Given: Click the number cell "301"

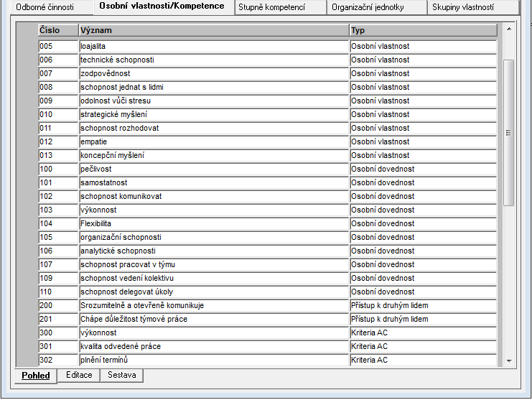Looking at the screenshot, I should tap(58, 346).
